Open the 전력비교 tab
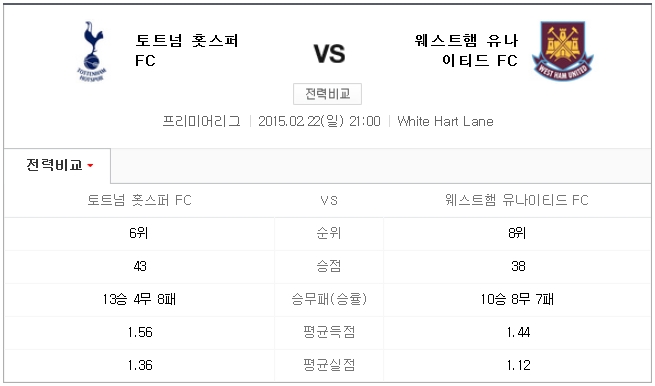The width and height of the screenshot is (655, 386). click(x=57, y=165)
